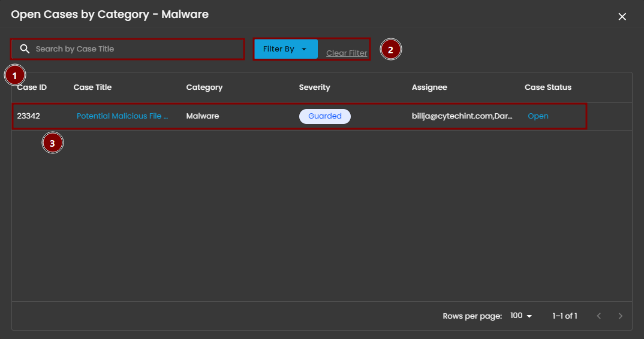Focus the Search by Case Title field
The height and width of the screenshot is (339, 644).
(x=138, y=49)
